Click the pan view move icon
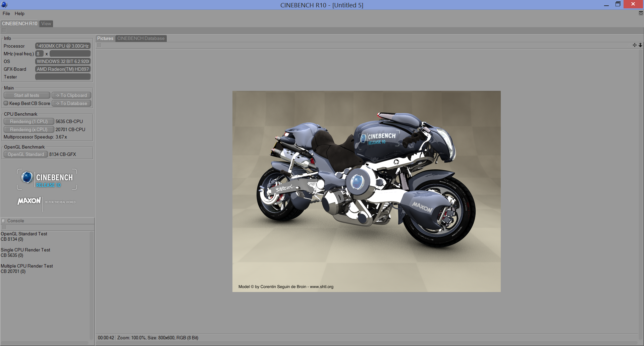This screenshot has height=346, width=644. [635, 45]
